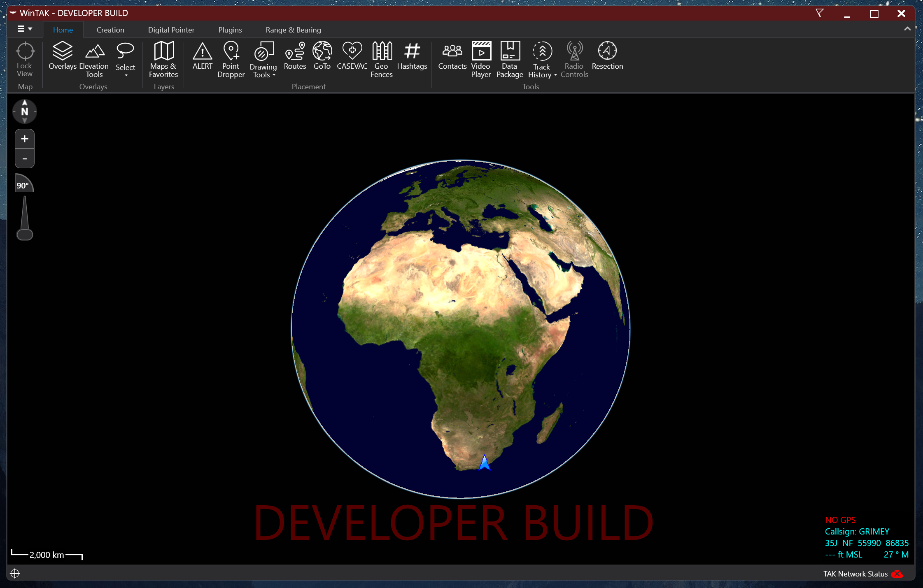Toggle the 90° tilt indicator
923x588 pixels.
24,184
